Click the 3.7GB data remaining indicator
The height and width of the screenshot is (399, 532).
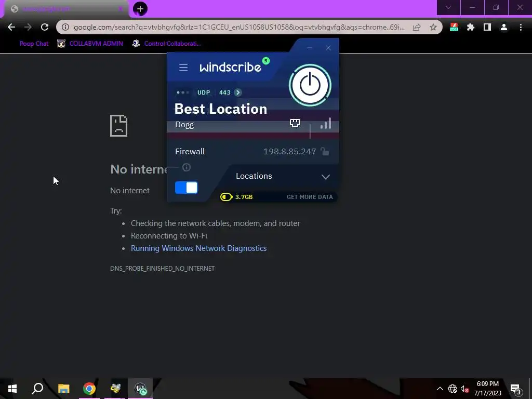pos(236,197)
